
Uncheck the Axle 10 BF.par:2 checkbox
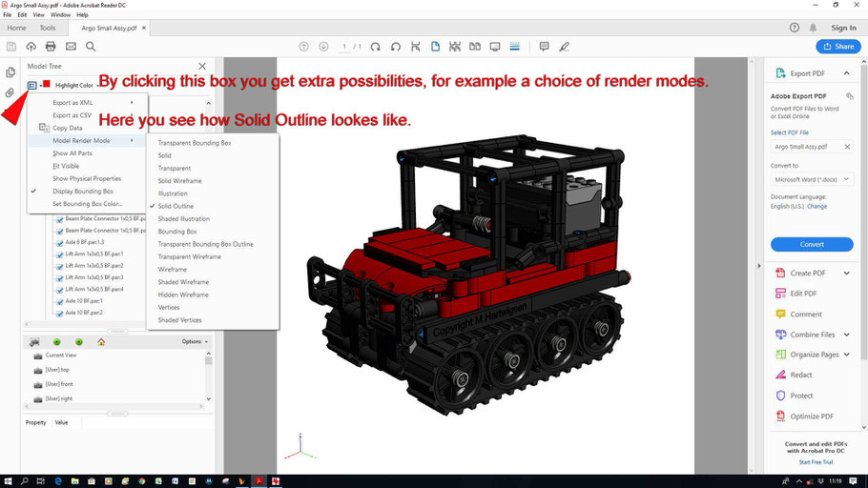(60, 314)
